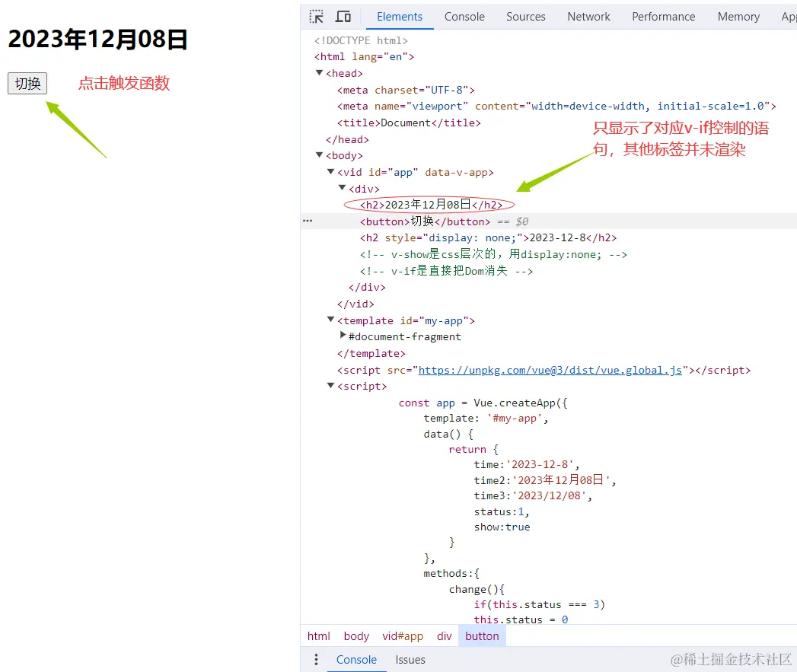The height and width of the screenshot is (672, 797).
Task: Collapse the vid id="app" node
Action: point(331,172)
